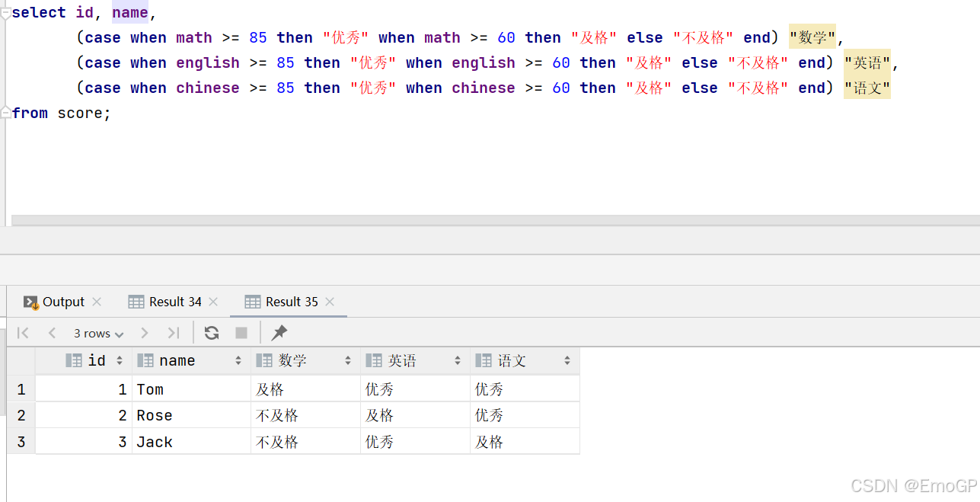Viewport: 980px width, 502px height.
Task: Close the Result 35 tab
Action: (330, 302)
